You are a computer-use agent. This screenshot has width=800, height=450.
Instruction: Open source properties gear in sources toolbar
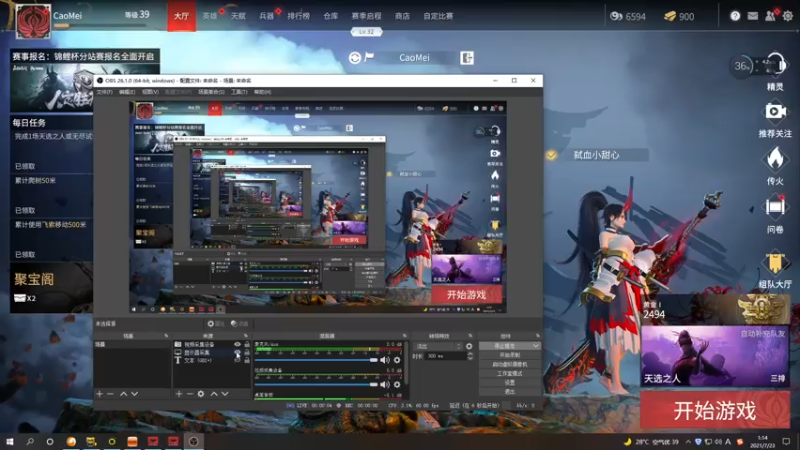point(201,394)
